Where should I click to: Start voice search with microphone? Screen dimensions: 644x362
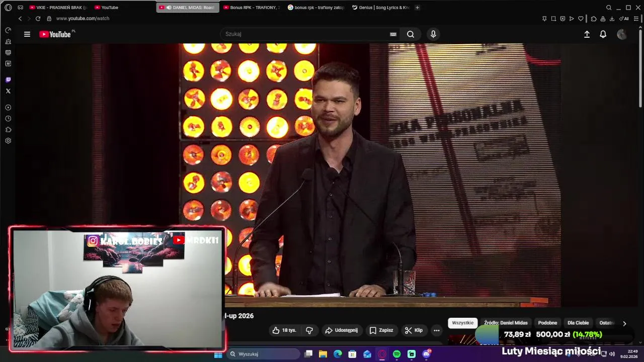point(433,34)
